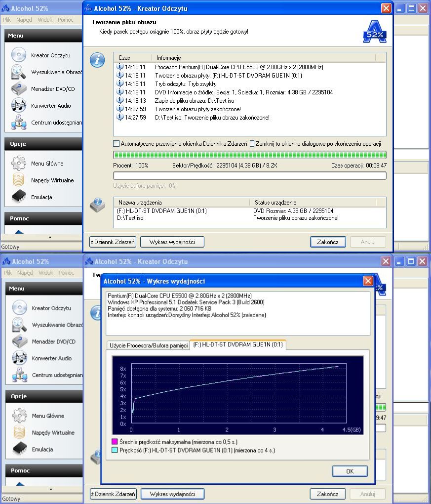Launch Konwerter Audio icon in upper window
The height and width of the screenshot is (504, 431).
pyautogui.click(x=19, y=105)
